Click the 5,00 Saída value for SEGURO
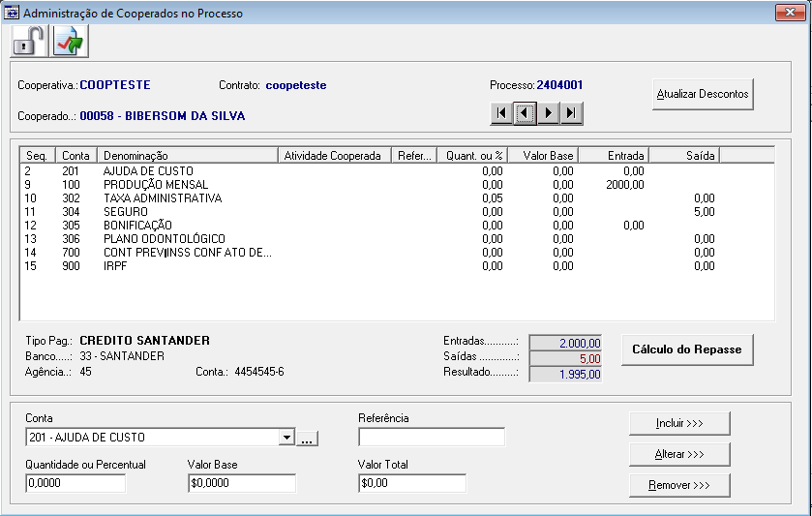812x516 pixels. (705, 212)
